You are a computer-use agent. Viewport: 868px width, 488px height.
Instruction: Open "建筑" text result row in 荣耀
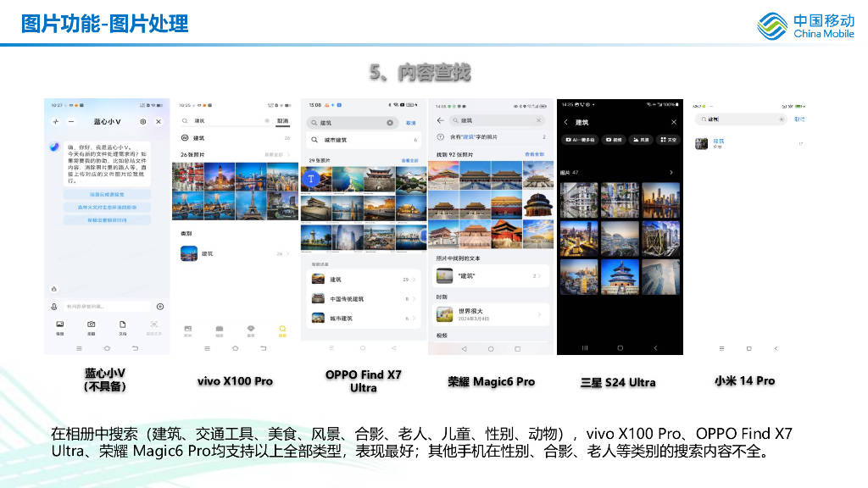pos(491,275)
